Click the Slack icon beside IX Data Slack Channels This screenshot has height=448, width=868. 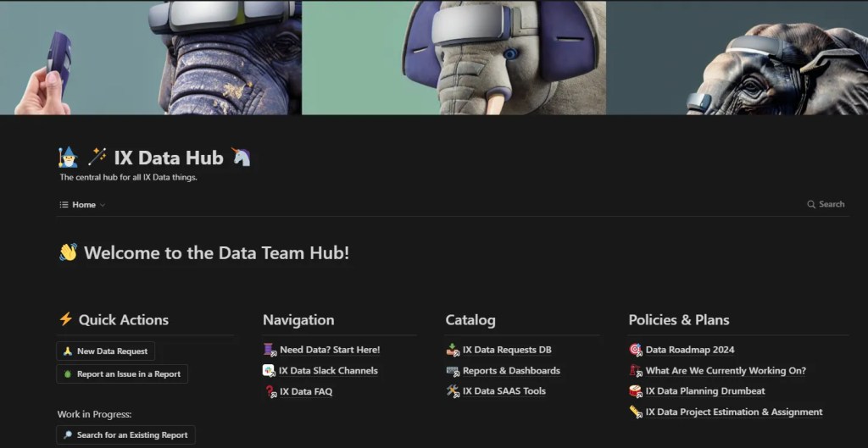tap(270, 371)
